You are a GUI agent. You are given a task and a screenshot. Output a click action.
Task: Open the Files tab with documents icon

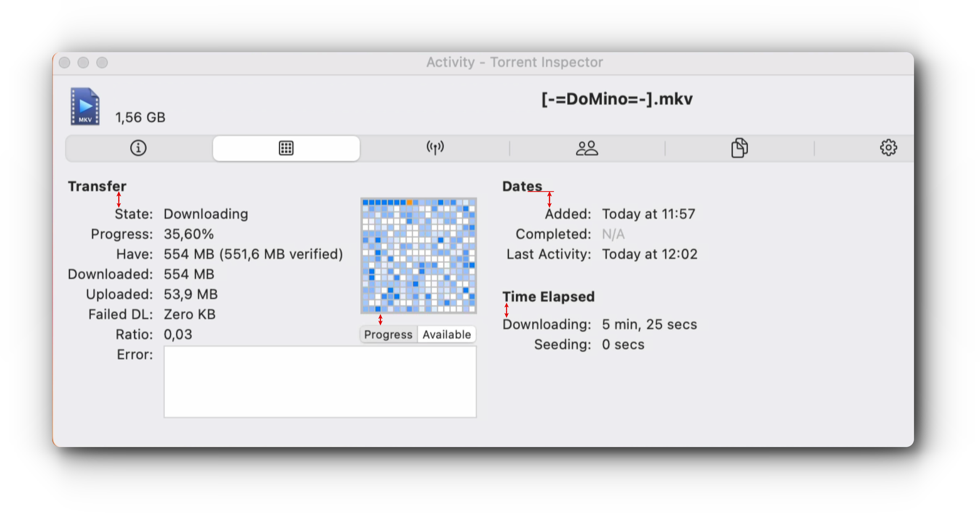tap(739, 148)
